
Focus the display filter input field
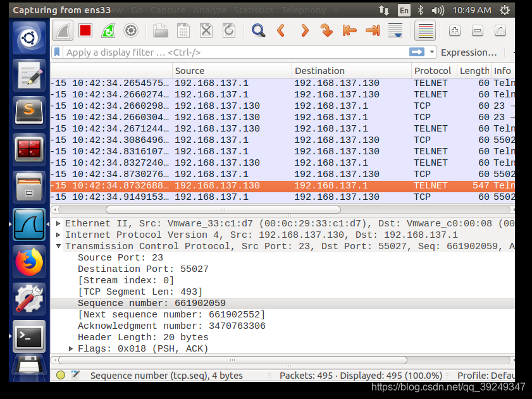(x=234, y=52)
